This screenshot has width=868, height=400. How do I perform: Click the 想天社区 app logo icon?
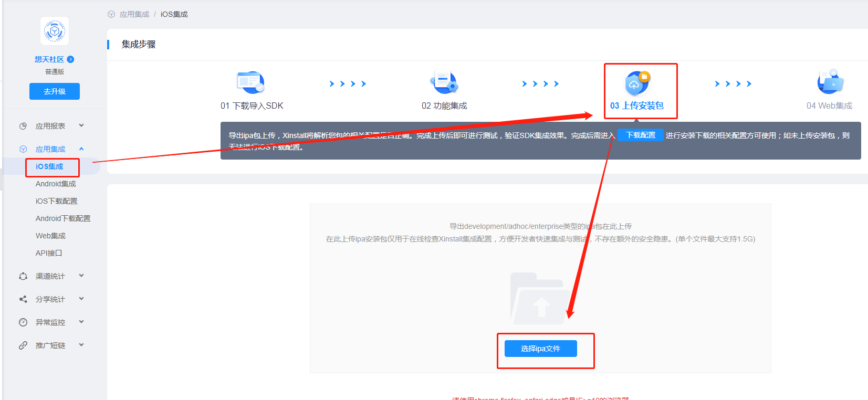click(55, 31)
